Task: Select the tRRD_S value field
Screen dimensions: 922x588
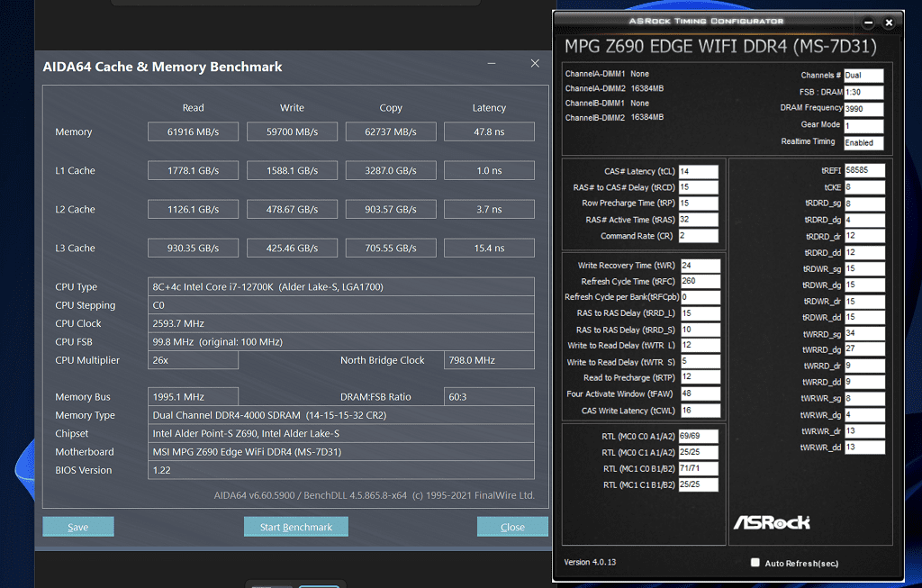Action: [x=701, y=330]
